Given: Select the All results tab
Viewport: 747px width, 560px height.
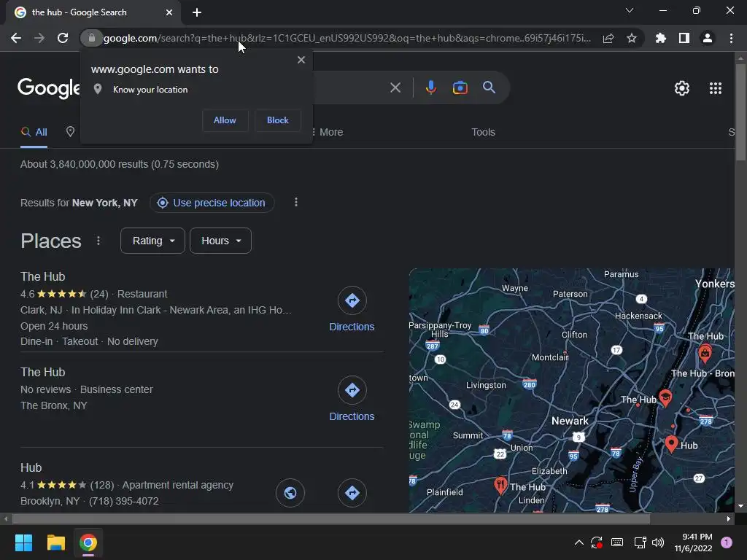Looking at the screenshot, I should click(x=34, y=133).
